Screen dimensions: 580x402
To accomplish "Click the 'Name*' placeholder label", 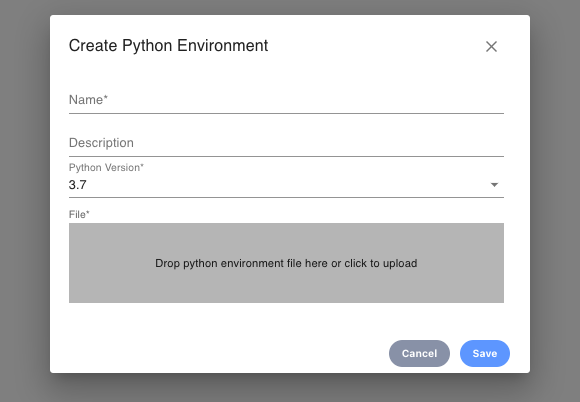I will click(88, 100).
